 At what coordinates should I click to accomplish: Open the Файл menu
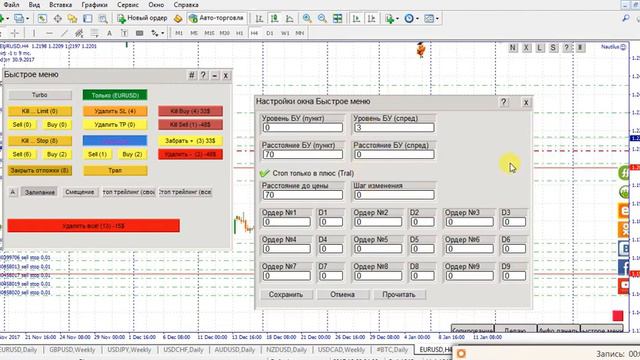click(11, 5)
